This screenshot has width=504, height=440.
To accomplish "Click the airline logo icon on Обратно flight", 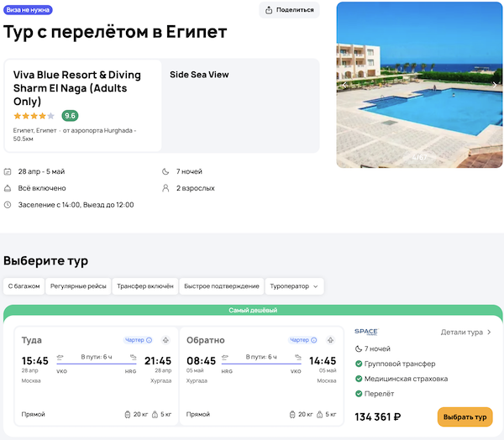I will coord(329,340).
